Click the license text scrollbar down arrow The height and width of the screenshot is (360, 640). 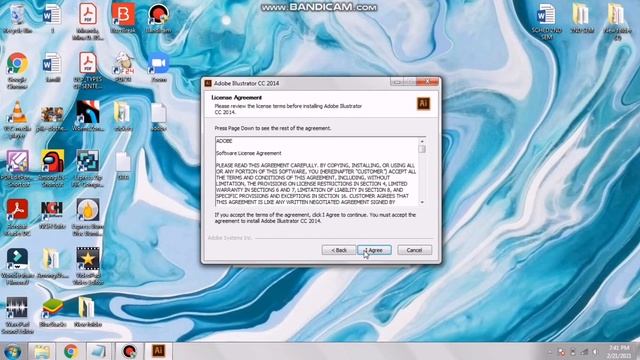pos(422,202)
